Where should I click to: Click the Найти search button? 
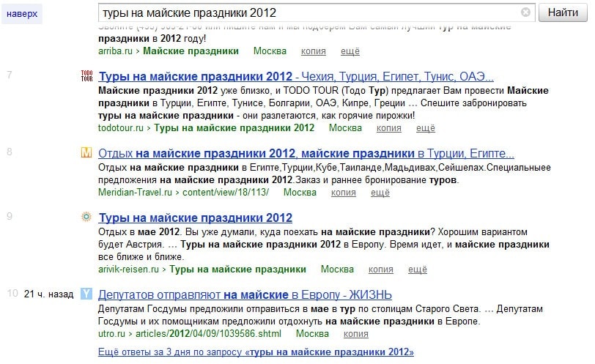(563, 12)
